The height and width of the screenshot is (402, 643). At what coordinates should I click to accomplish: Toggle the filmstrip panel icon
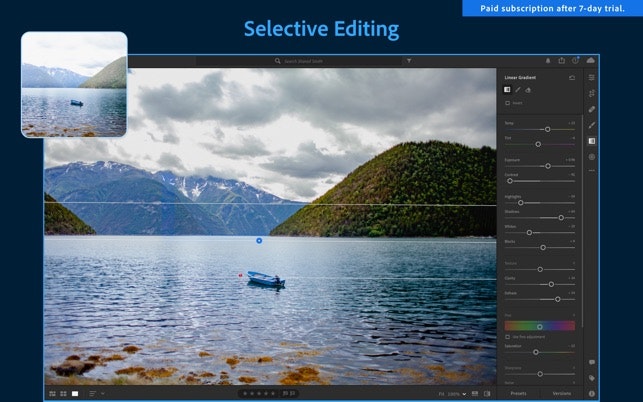tap(475, 394)
